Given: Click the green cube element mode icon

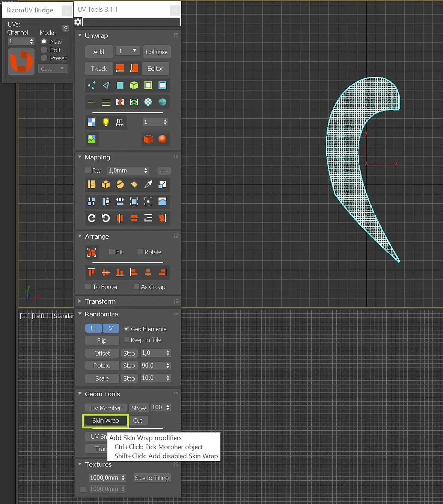Looking at the screenshot, I should point(134,85).
